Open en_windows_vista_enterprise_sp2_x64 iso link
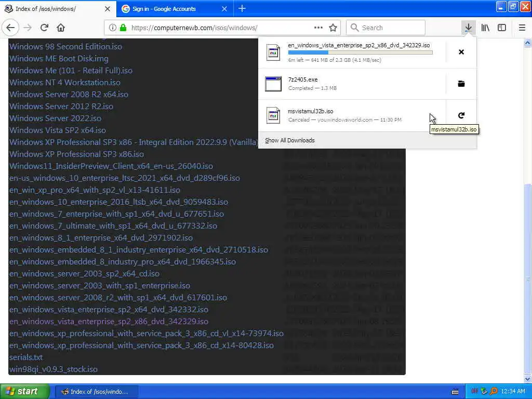The width and height of the screenshot is (532, 399). (x=109, y=310)
